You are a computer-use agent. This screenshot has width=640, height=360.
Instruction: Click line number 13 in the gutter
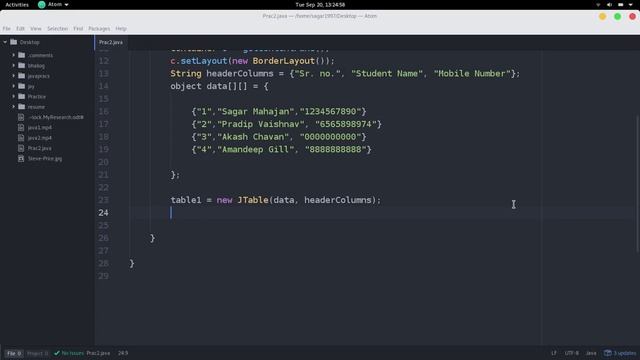(103, 73)
